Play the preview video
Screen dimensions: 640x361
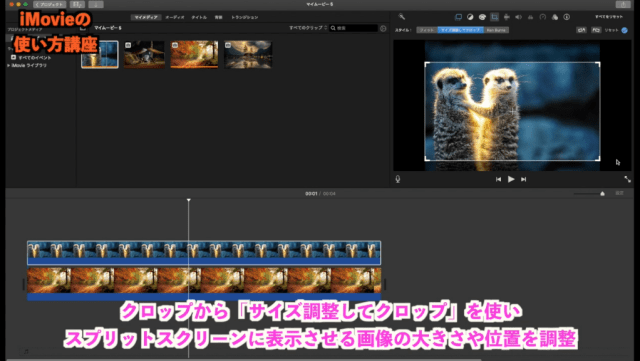click(x=511, y=179)
